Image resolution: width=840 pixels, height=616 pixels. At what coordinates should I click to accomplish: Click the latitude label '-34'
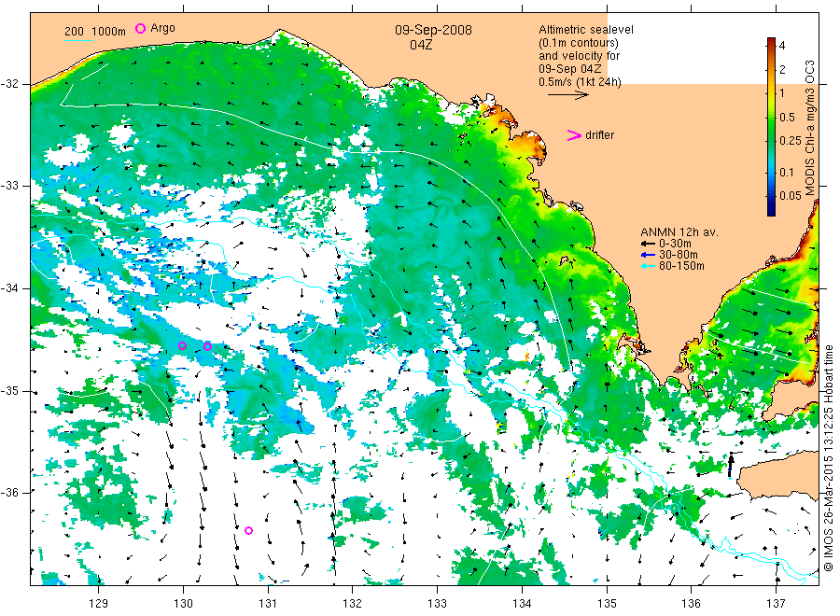point(9,288)
